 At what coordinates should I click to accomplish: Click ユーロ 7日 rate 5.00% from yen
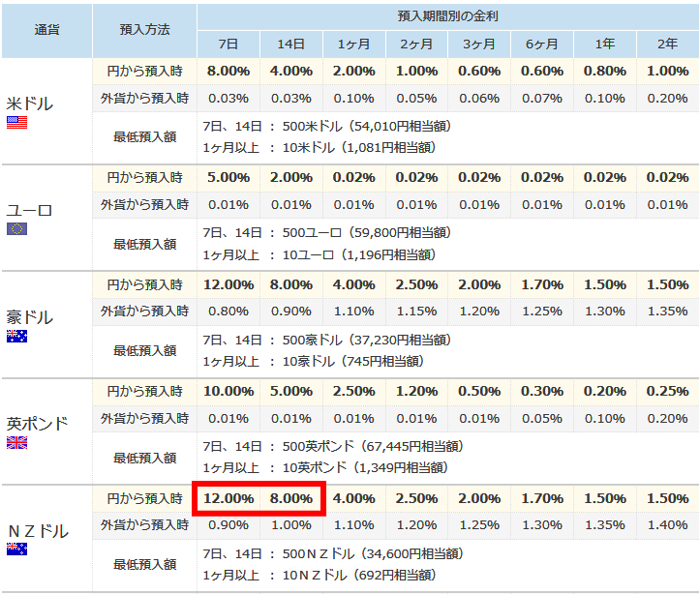click(x=228, y=177)
